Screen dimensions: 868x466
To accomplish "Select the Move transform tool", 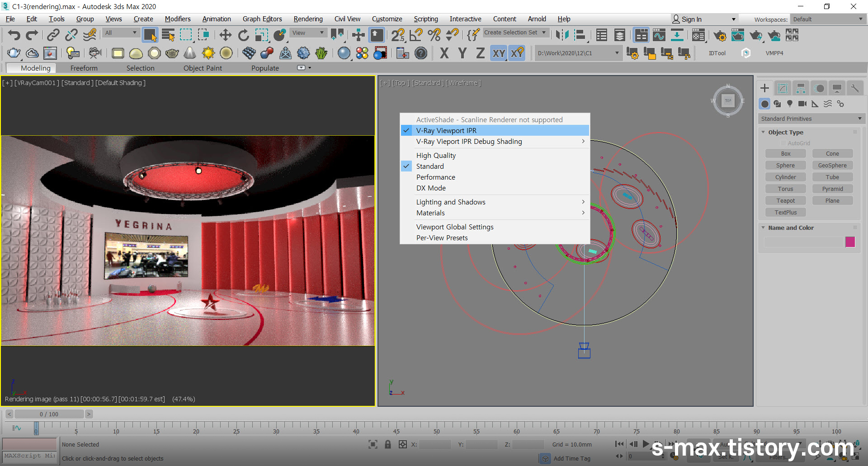I will [225, 35].
